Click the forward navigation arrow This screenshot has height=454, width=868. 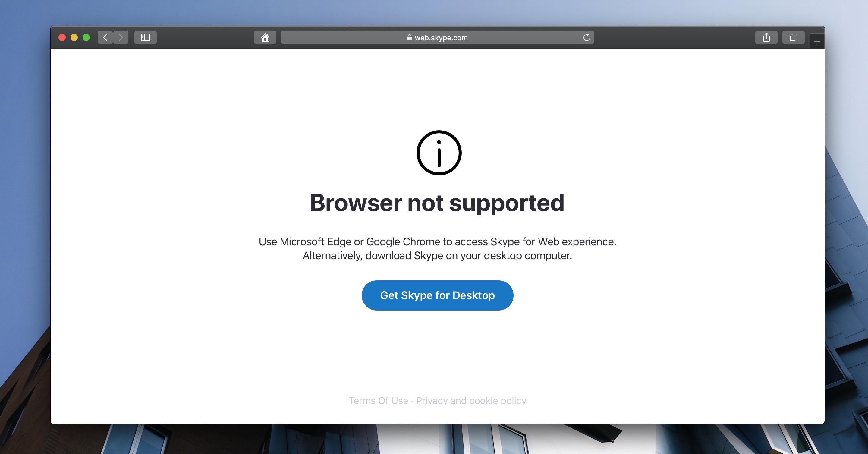pyautogui.click(x=121, y=37)
